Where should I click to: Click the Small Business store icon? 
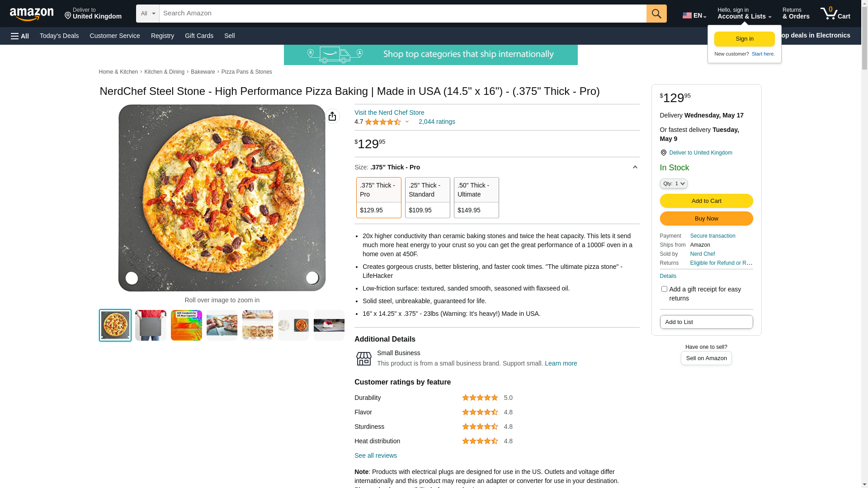(x=363, y=359)
